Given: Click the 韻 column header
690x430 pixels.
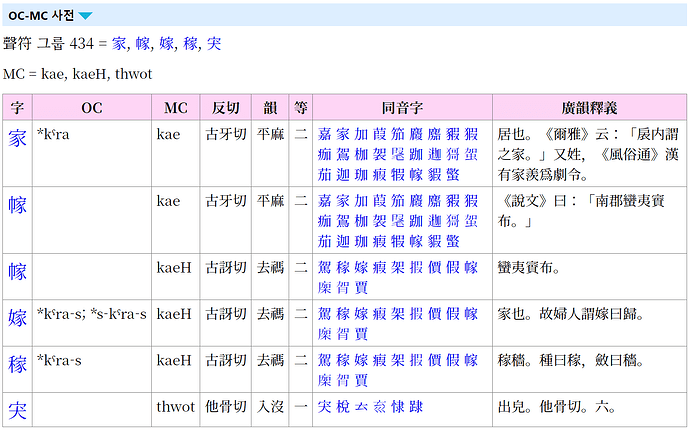Looking at the screenshot, I should pos(270,107).
